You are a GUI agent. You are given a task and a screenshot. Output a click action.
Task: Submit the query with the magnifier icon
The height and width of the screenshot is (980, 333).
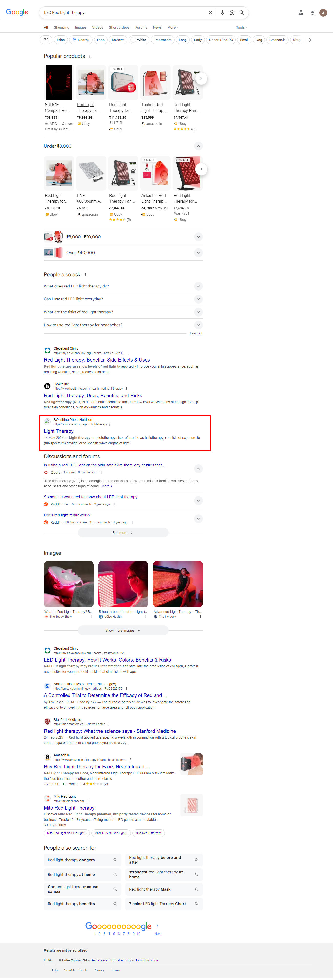coord(242,12)
